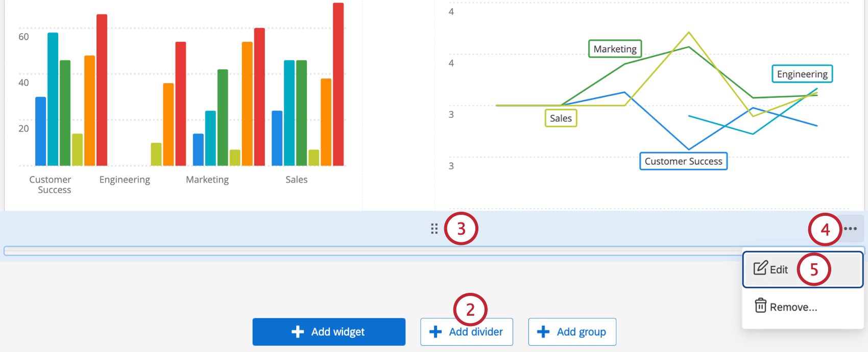Click the tallest red bar in the Sales group
The image size is (868, 352).
click(x=337, y=84)
